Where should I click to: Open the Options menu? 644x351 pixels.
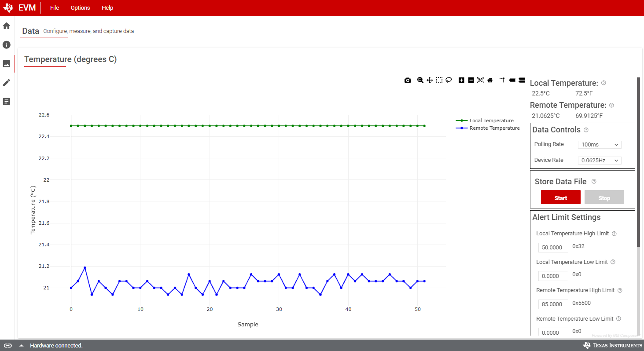(x=80, y=8)
